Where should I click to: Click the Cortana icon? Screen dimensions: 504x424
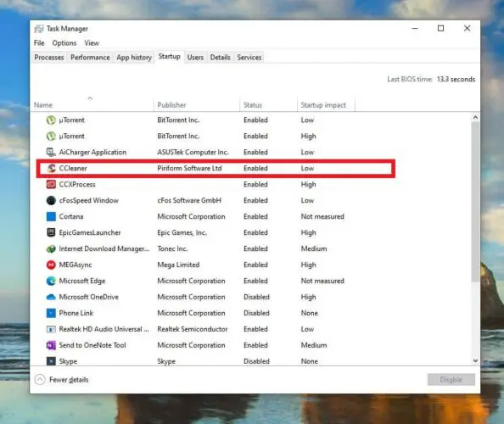point(51,216)
